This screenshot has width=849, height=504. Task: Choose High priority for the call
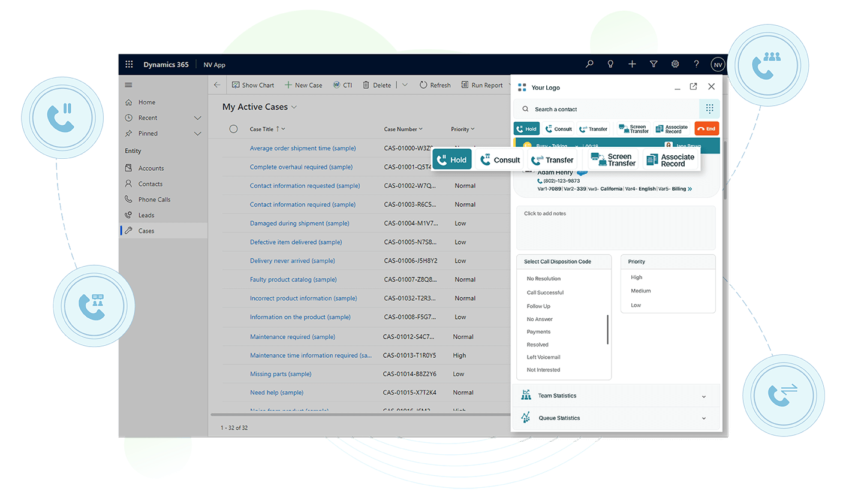(636, 277)
